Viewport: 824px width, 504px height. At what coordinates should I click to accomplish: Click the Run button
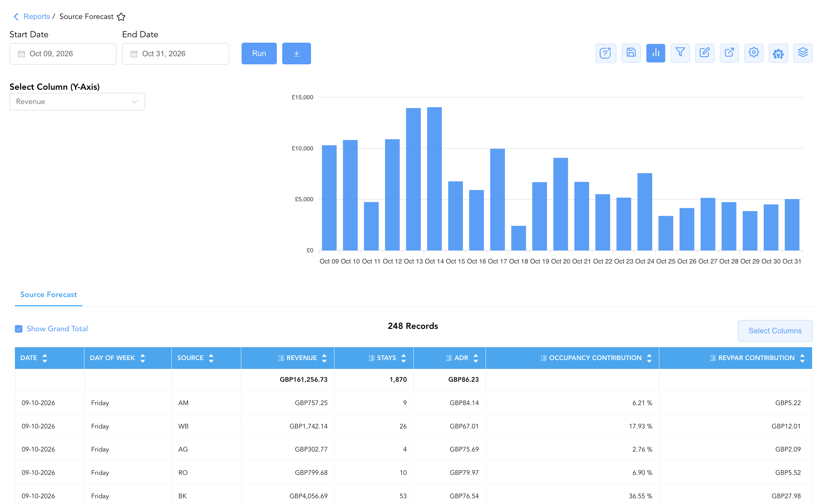(259, 54)
